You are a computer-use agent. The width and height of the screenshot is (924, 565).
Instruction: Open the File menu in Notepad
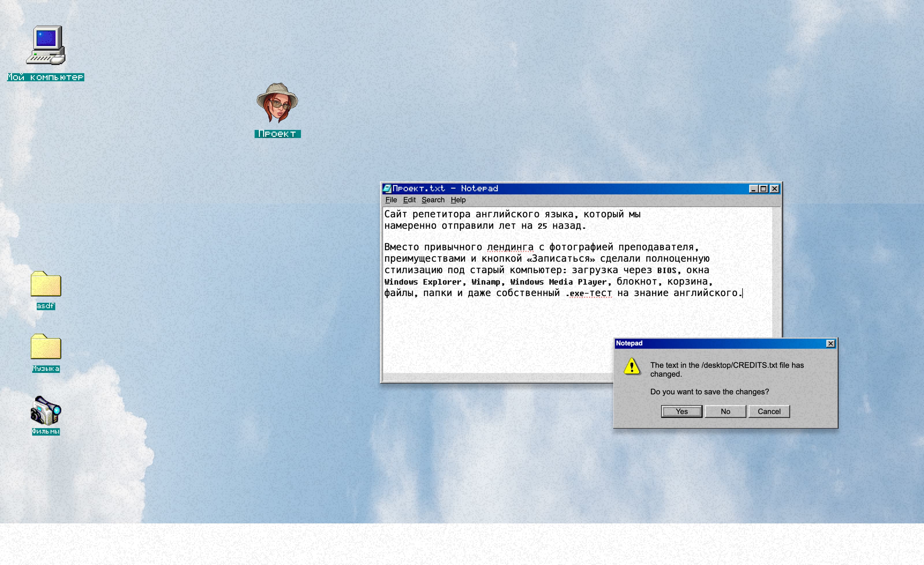pos(391,200)
